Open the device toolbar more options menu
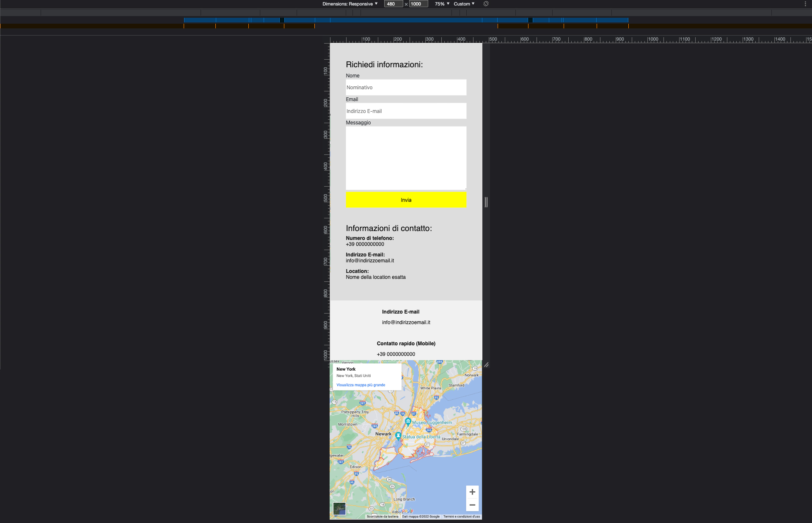This screenshot has width=812, height=523. pyautogui.click(x=805, y=4)
